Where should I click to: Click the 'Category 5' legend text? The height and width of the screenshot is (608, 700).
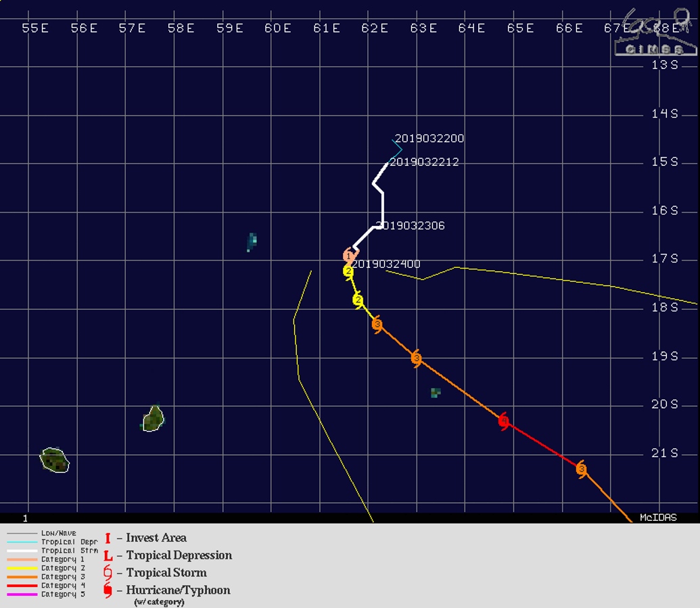tap(63, 594)
